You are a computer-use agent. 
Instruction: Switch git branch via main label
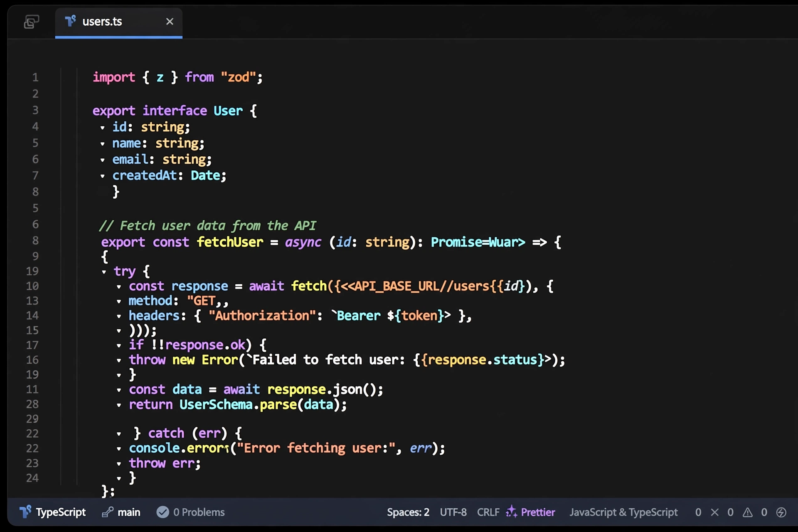[129, 512]
